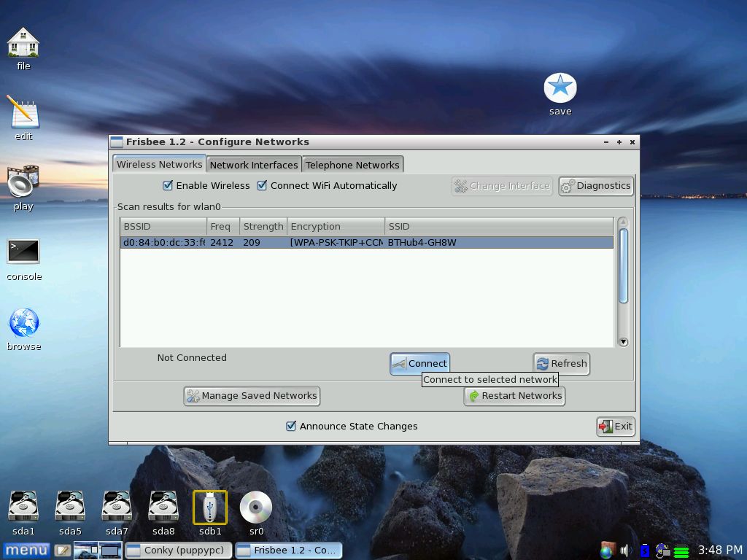
Task: Open the sr0 optical disc icon
Action: tap(256, 507)
